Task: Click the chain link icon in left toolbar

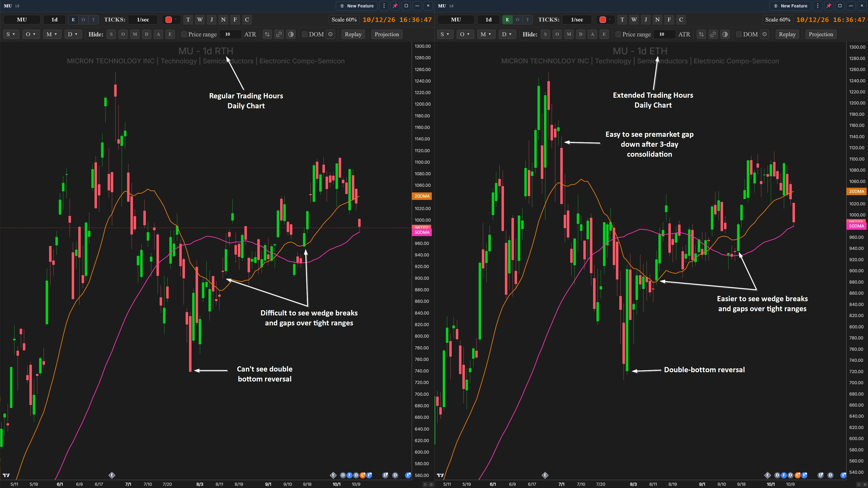Action: (279, 34)
